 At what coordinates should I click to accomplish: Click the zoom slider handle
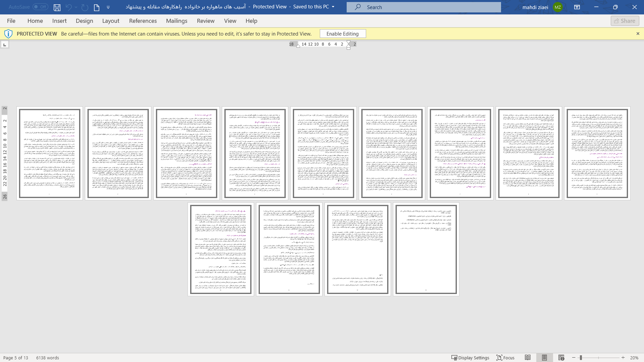[x=581, y=358]
